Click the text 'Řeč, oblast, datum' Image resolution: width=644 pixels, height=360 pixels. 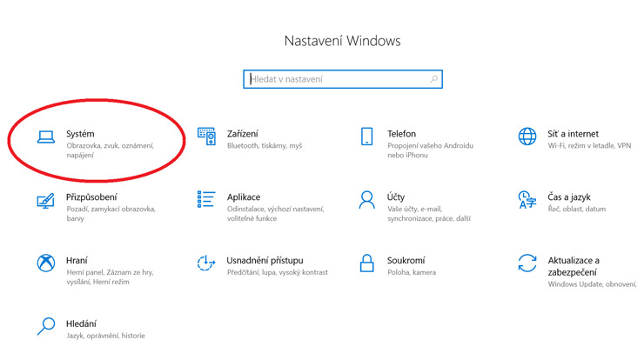click(577, 209)
